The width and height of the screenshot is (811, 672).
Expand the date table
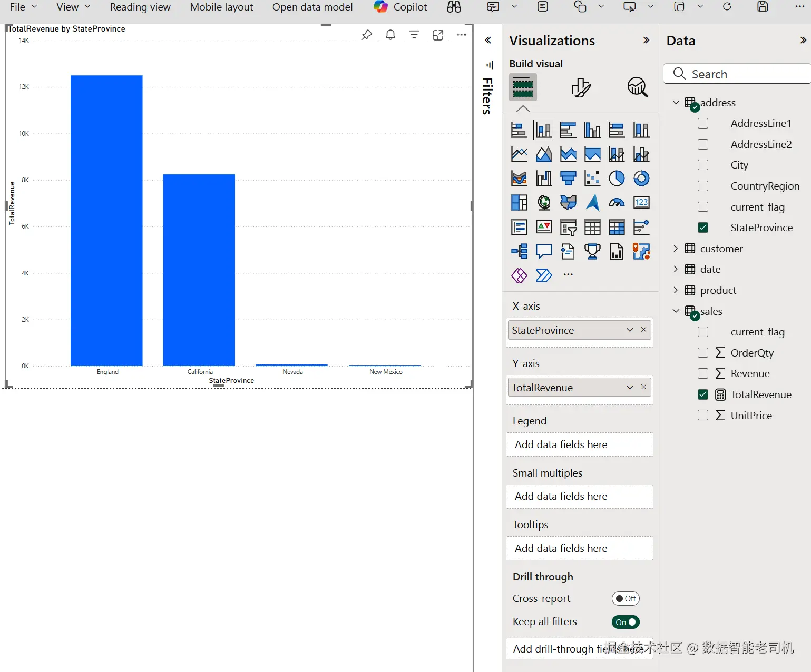coord(676,269)
